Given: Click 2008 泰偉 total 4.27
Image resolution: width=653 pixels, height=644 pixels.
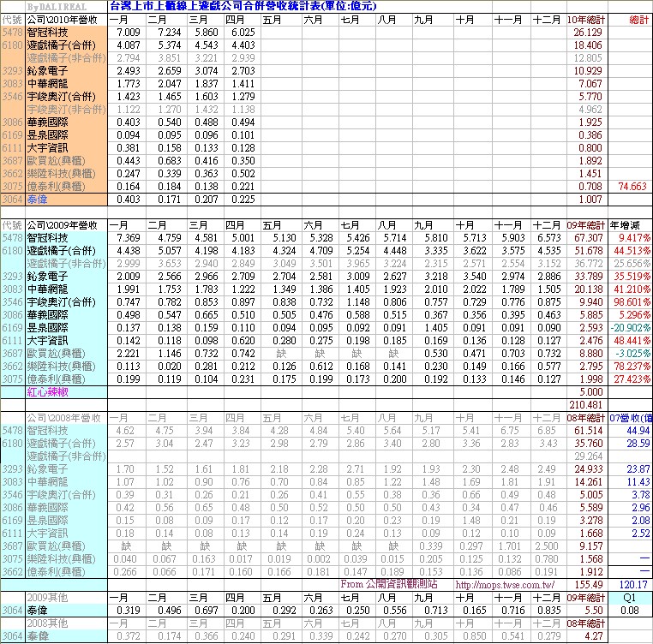Looking at the screenshot, I should coord(594,636).
